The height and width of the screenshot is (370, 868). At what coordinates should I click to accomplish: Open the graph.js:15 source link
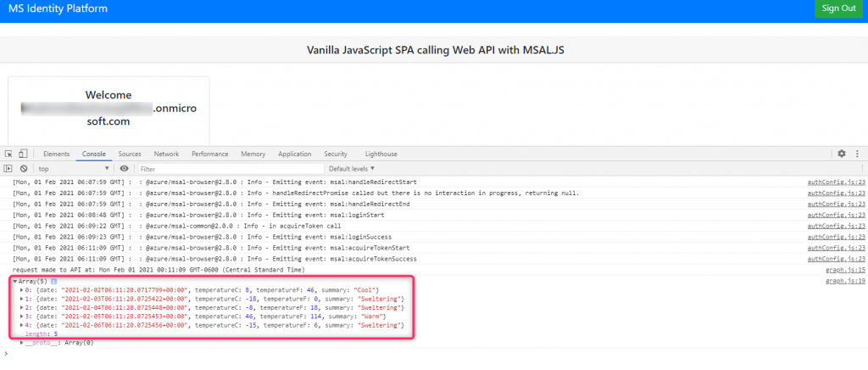tap(845, 270)
